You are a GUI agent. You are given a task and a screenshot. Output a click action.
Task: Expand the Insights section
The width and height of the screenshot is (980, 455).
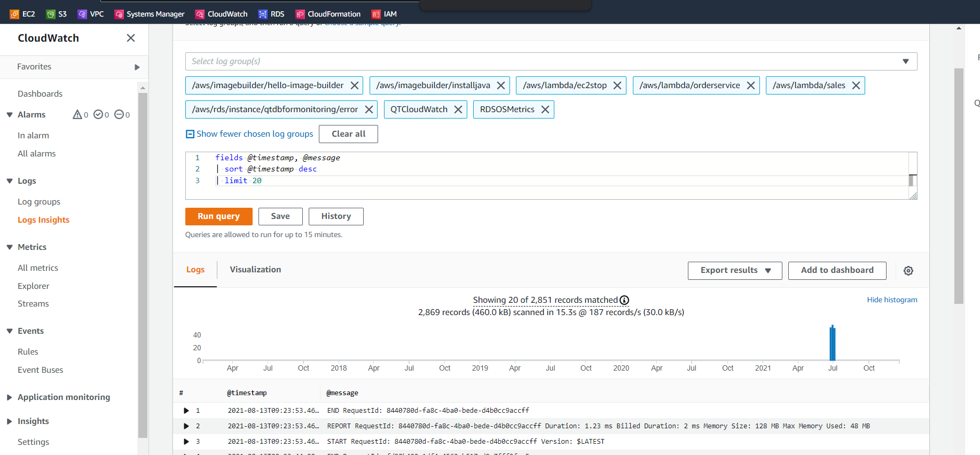(10, 421)
